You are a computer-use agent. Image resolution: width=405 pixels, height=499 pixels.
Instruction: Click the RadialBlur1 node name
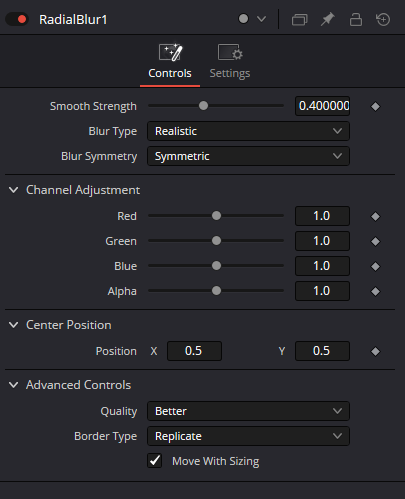coord(73,19)
